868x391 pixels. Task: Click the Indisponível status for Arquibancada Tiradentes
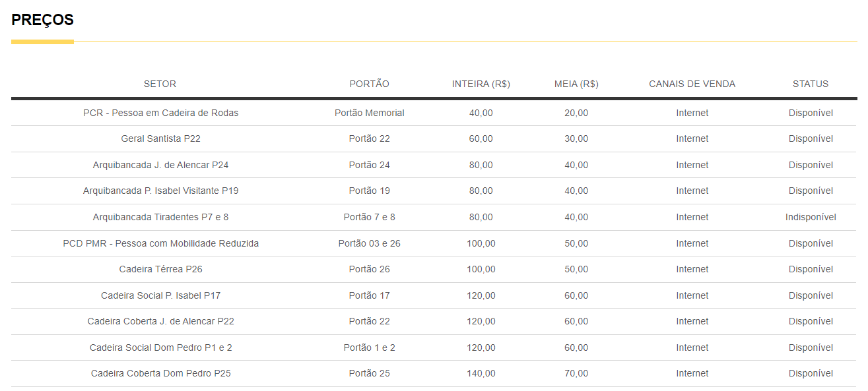click(x=811, y=217)
